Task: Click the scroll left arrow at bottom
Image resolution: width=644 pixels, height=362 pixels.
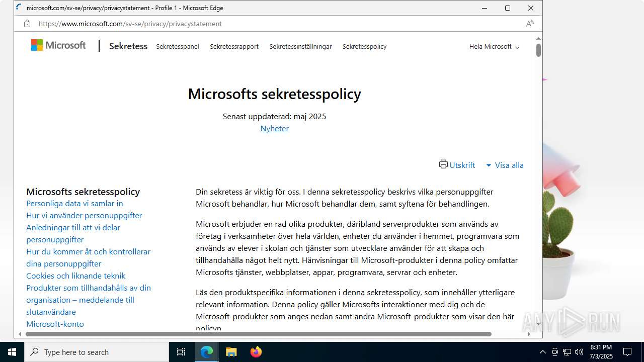Action: (20, 334)
